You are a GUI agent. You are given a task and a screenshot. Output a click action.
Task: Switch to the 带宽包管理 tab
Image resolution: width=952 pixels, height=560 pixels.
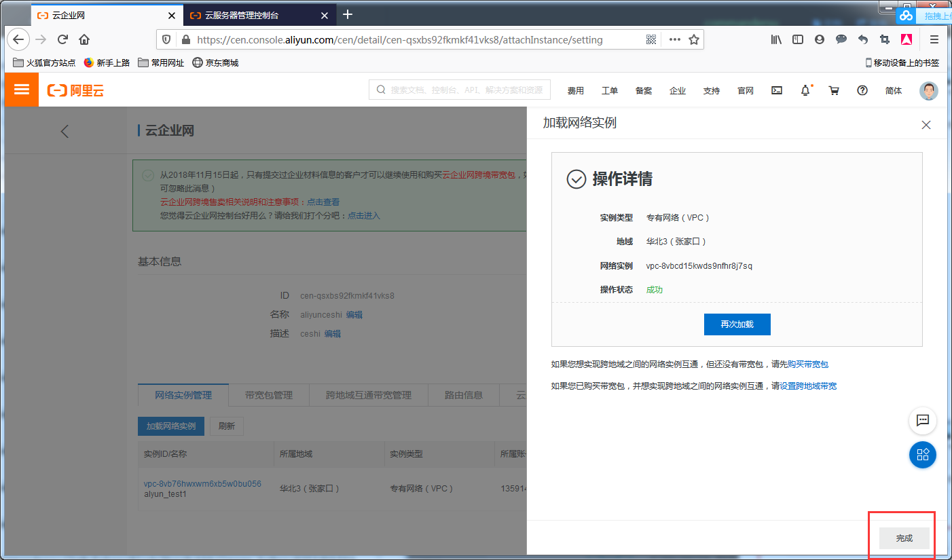268,394
